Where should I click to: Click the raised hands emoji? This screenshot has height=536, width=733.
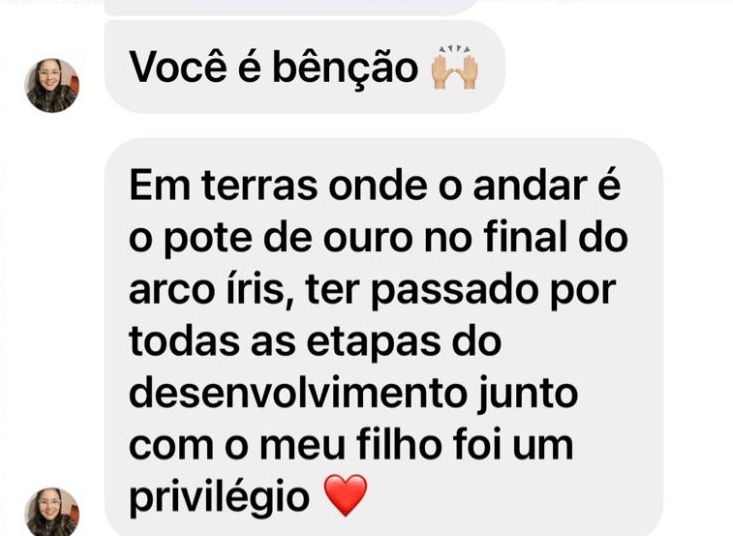pyautogui.click(x=454, y=68)
